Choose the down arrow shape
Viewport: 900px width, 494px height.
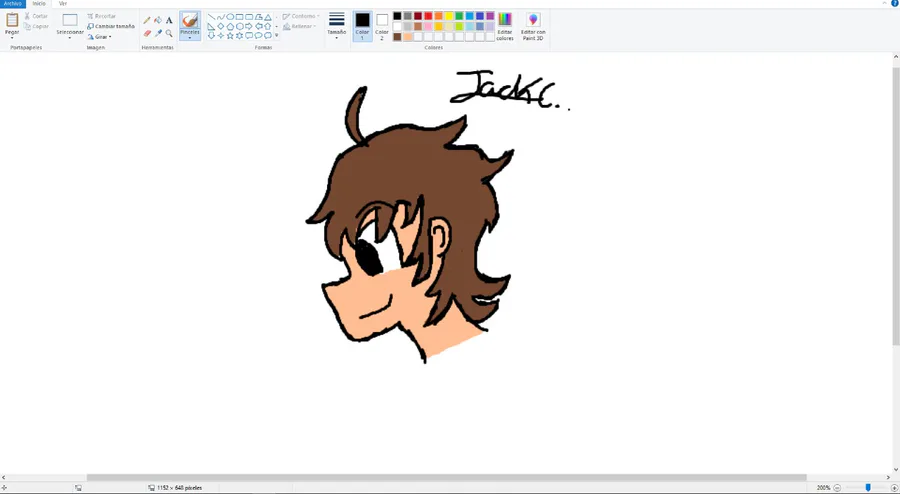pos(211,36)
